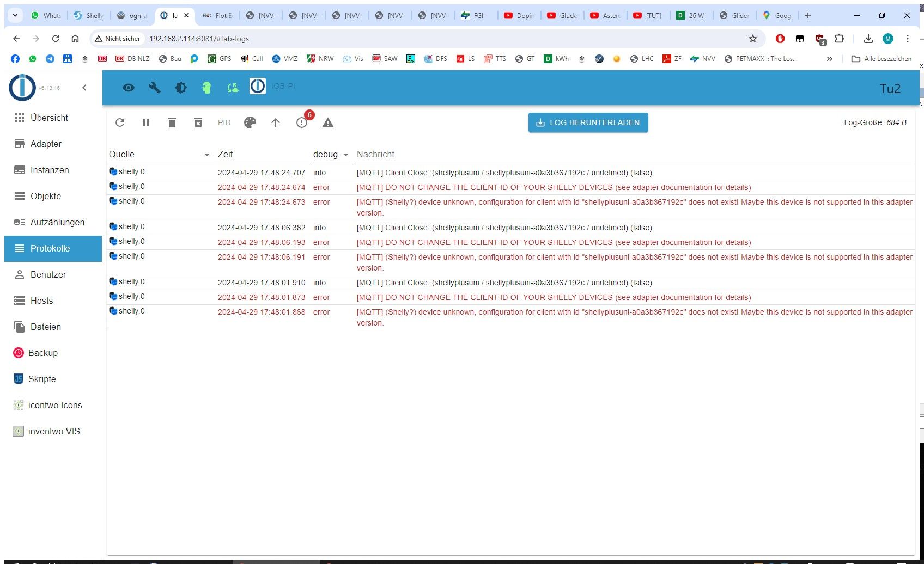Click the address bar URL

(x=199, y=39)
